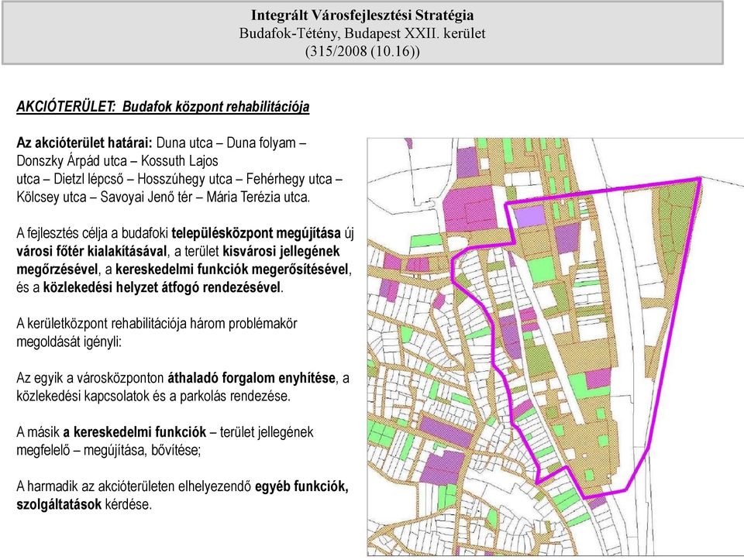Click bold phrase 'egyéb funkciók,'

pos(301,486)
